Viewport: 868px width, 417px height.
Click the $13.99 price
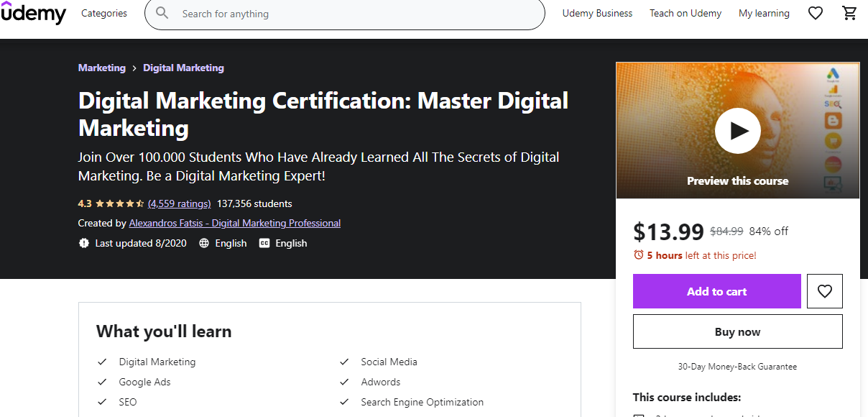click(x=668, y=232)
